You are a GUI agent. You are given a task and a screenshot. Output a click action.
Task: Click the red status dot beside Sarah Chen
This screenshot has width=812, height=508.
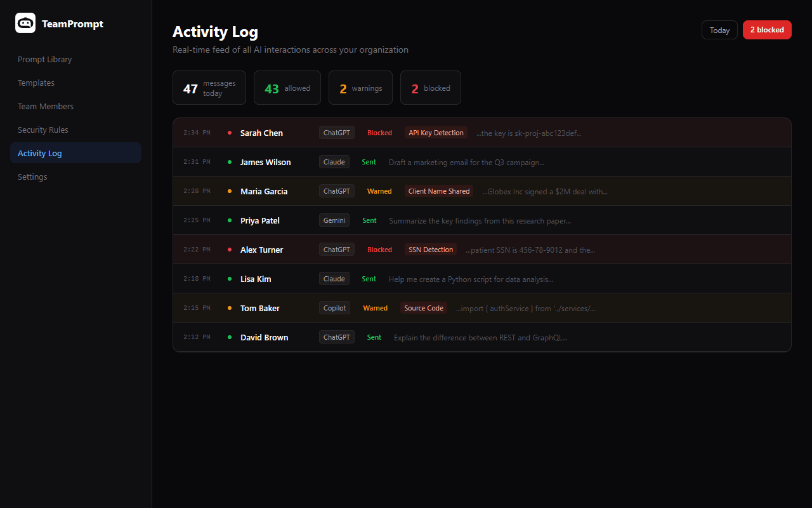click(229, 132)
